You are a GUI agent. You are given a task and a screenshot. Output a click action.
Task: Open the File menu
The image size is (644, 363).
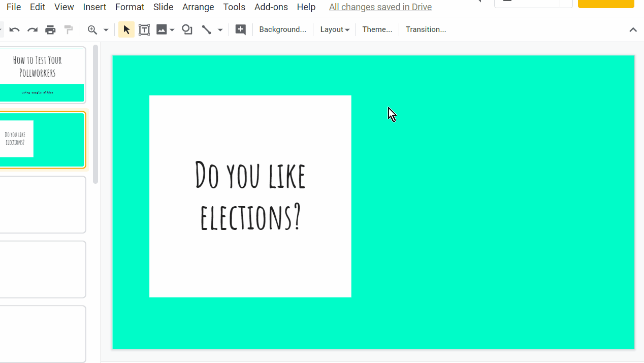(x=14, y=7)
